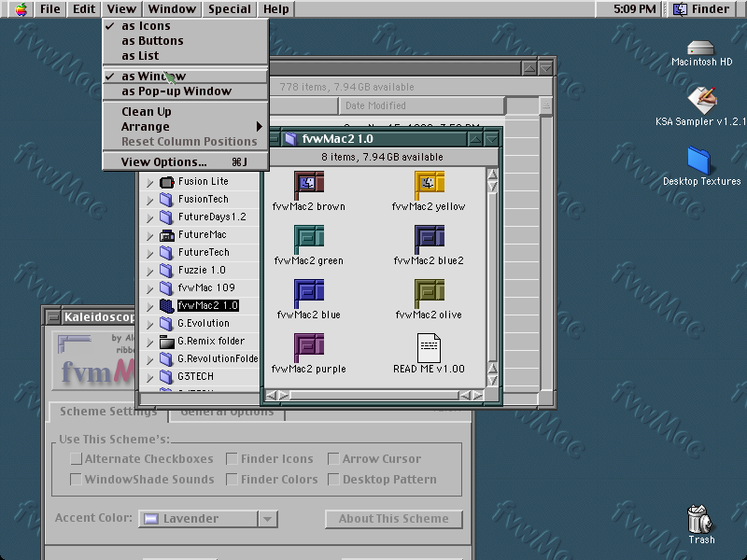Select the Macintosh HD drive icon
The height and width of the screenshot is (560, 747).
701,48
